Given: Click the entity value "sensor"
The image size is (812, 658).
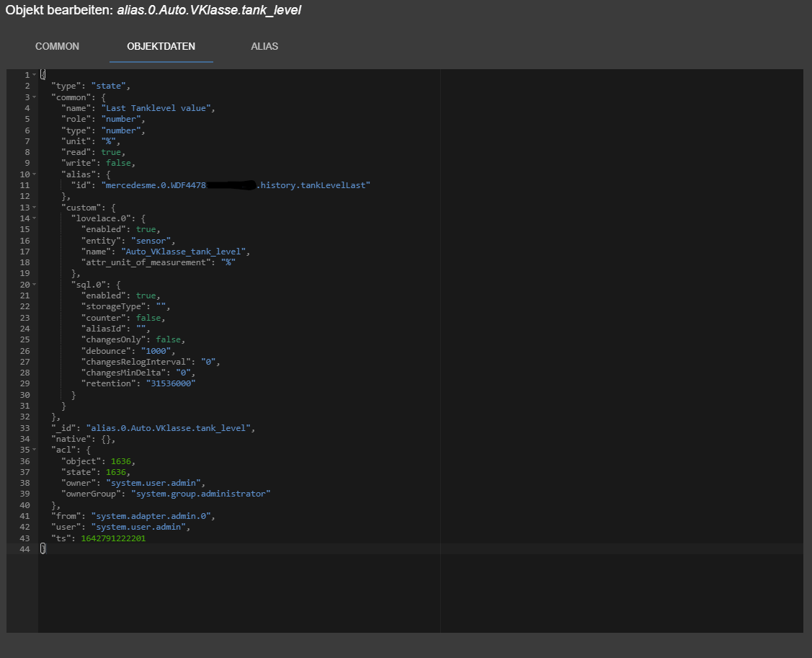Looking at the screenshot, I should coord(151,241).
